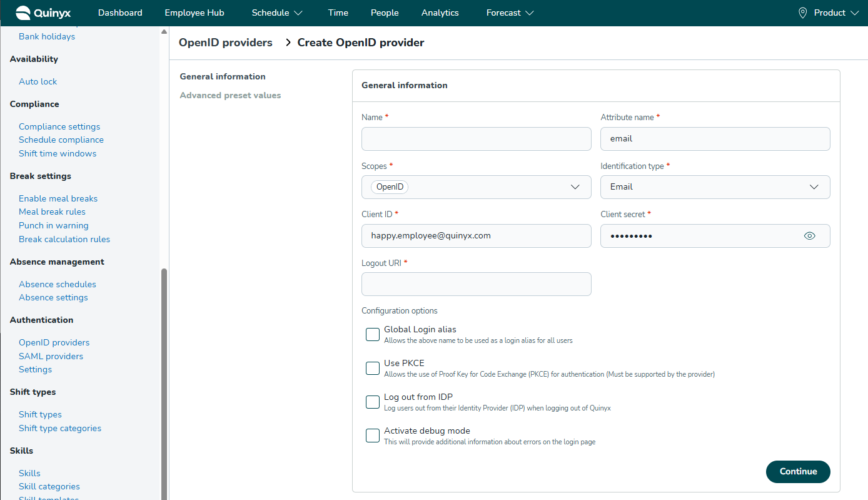868x500 pixels.
Task: Open the Schedule menu dropdown
Action: click(277, 13)
